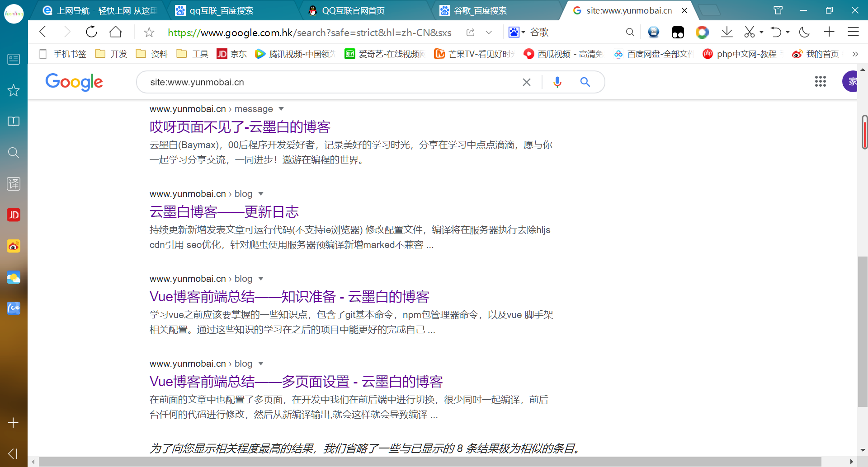Switch to the 谷歌_百度搜索 tab
Image resolution: width=868 pixels, height=467 pixels.
[495, 10]
